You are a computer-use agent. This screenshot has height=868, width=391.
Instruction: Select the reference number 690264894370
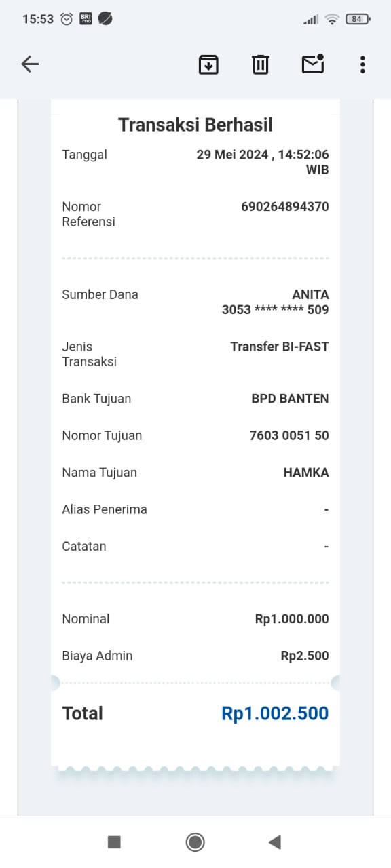[284, 206]
